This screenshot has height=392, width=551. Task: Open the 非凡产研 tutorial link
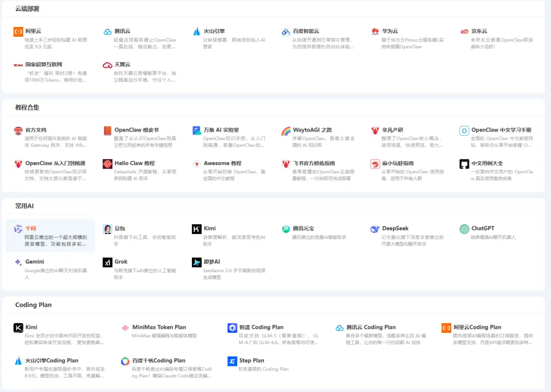[393, 129]
